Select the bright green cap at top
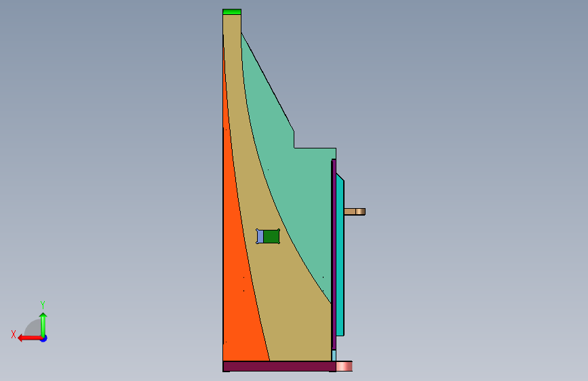Screen dimensions: 588x381 tap(232, 12)
